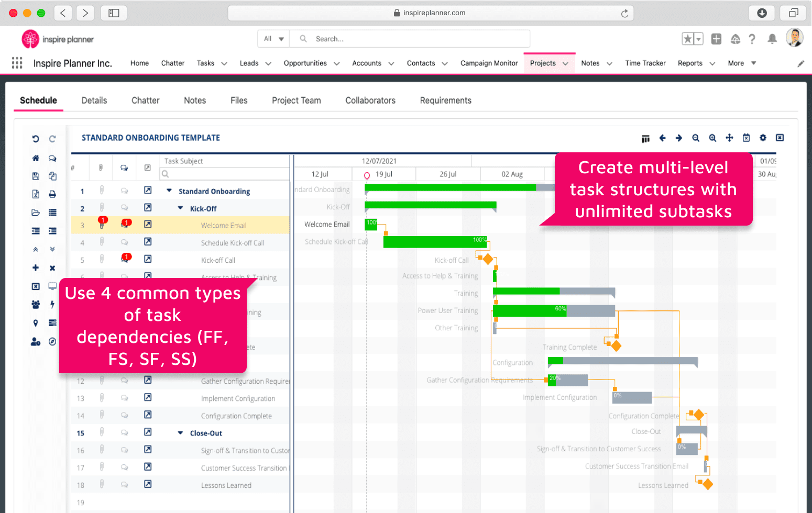
Task: Open the Requirements tab
Action: [445, 101]
